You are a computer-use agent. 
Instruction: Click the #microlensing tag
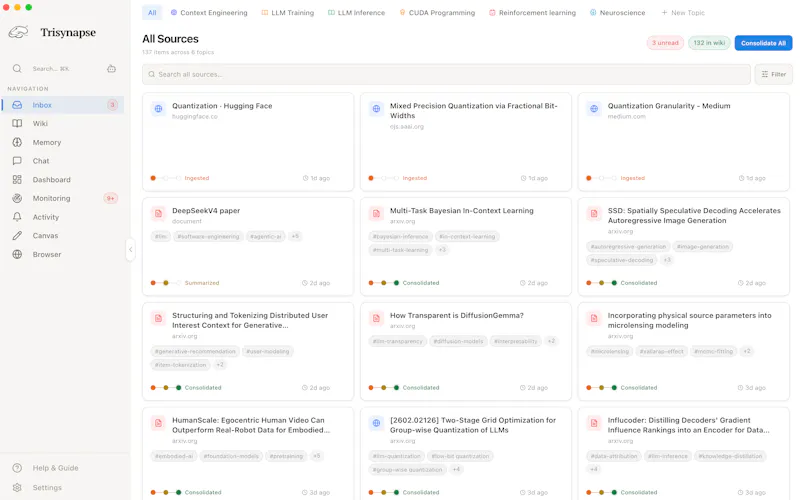pyautogui.click(x=610, y=351)
